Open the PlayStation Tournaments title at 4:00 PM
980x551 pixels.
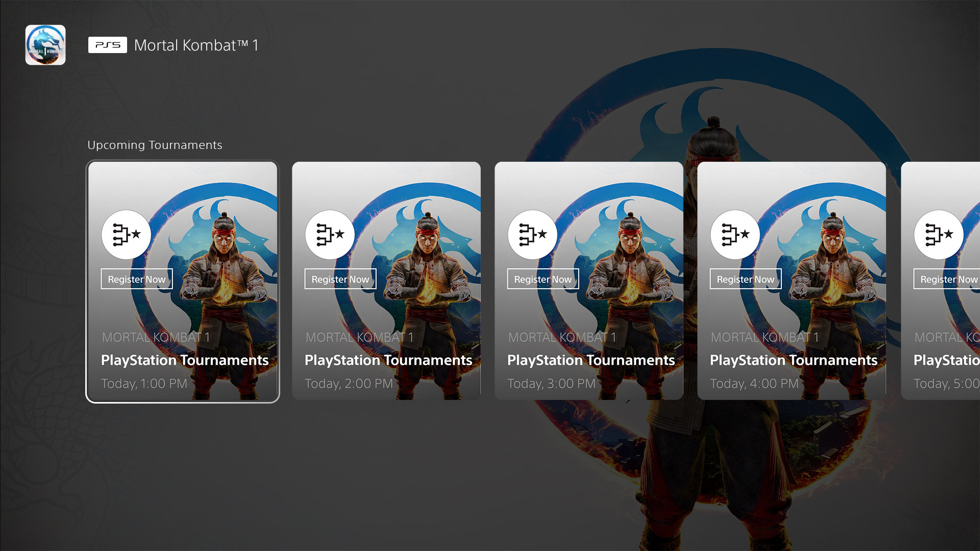pyautogui.click(x=794, y=360)
